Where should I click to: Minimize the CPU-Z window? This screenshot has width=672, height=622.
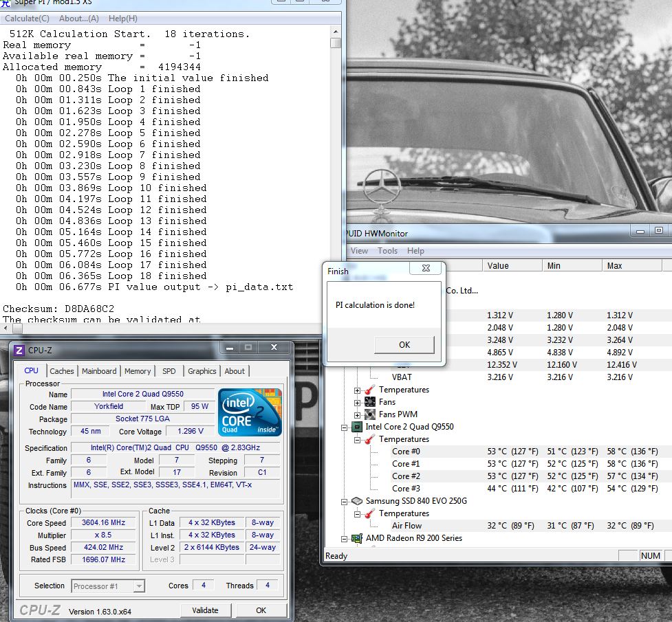[x=230, y=347]
